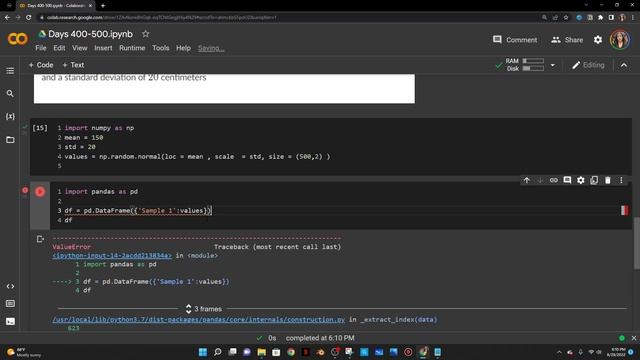
Task: Open a new browser tab
Action: [x=103, y=6]
